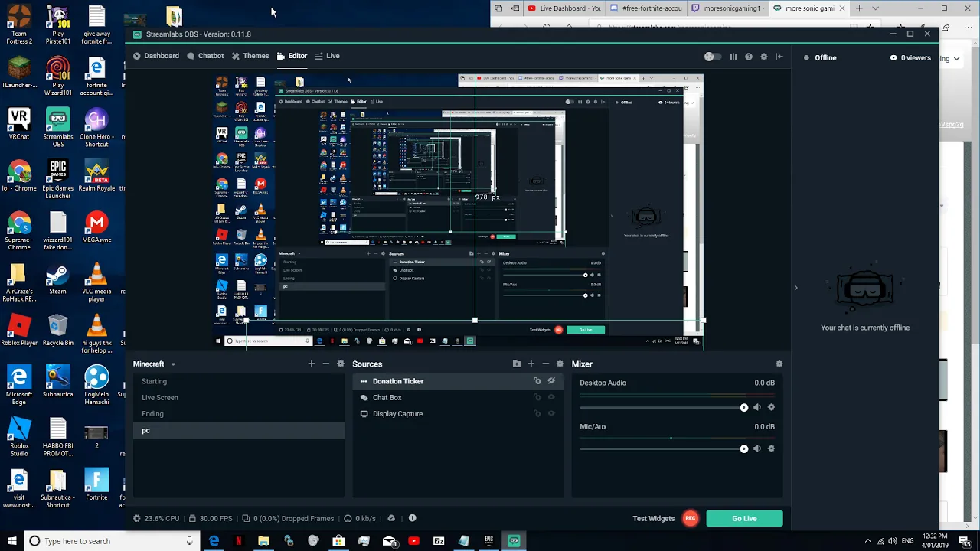Open the Chatbot tab
Screen dimensions: 980x551
(205, 56)
